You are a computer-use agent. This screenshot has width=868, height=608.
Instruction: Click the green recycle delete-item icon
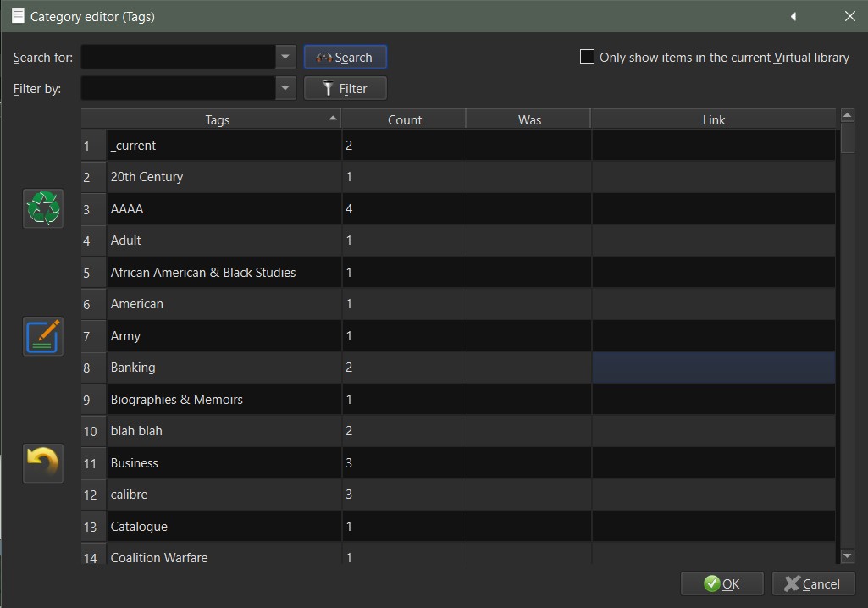pyautogui.click(x=43, y=209)
